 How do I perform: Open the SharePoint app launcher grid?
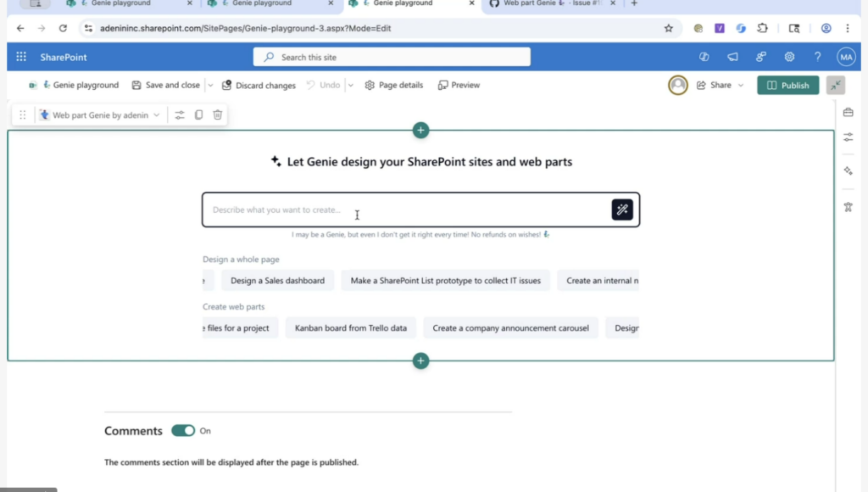tap(21, 57)
